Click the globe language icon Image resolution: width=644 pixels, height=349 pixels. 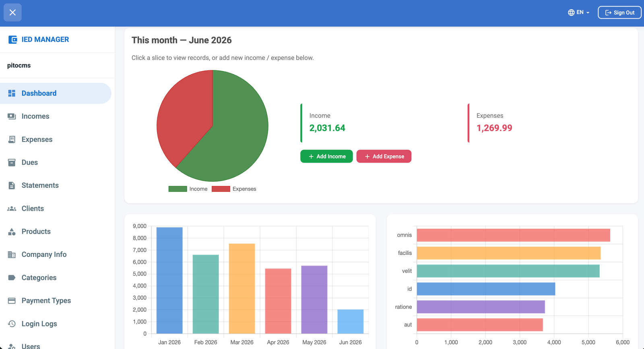[x=571, y=12]
